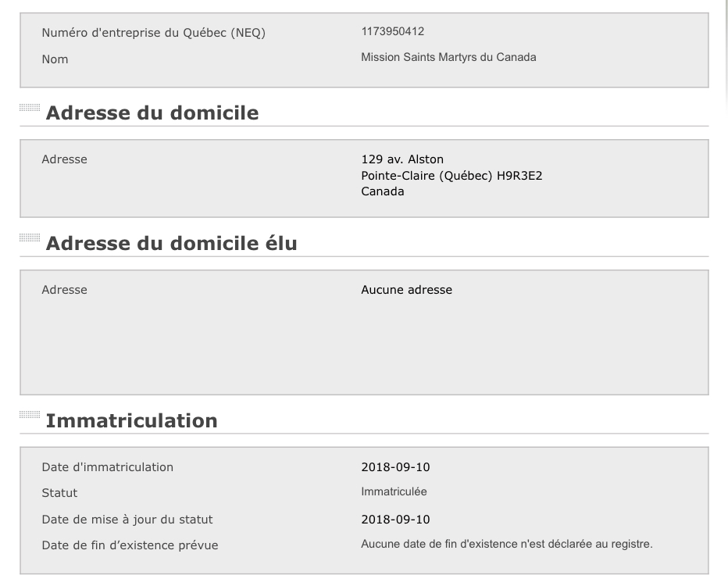Screen dimensions: 728x586
Task: Click the Pointe-Claire (Québec) H9R3E2 line
Action: coord(451,176)
